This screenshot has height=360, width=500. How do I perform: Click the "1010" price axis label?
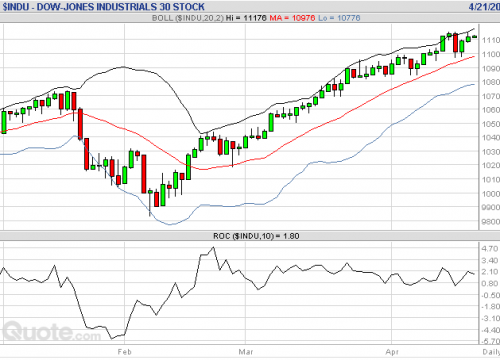tap(491, 180)
